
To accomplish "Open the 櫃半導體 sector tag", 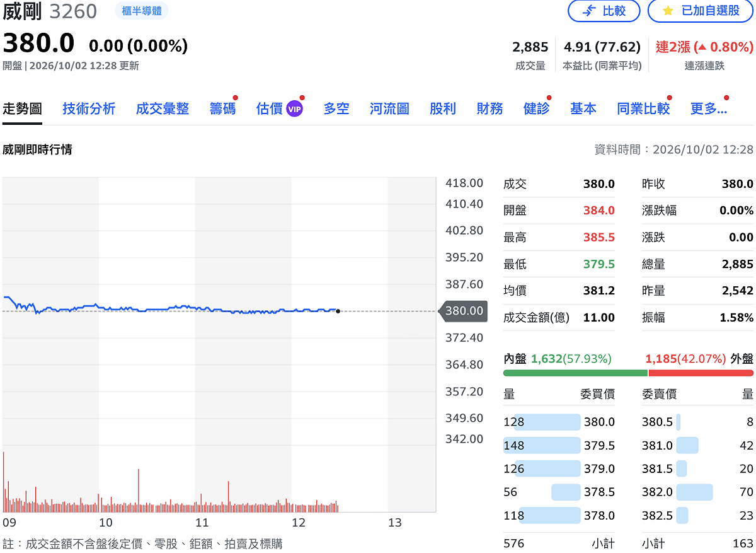I will tap(142, 10).
